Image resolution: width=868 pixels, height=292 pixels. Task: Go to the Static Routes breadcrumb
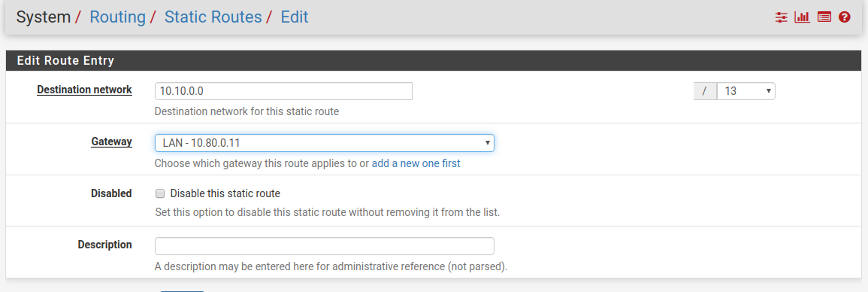click(213, 17)
